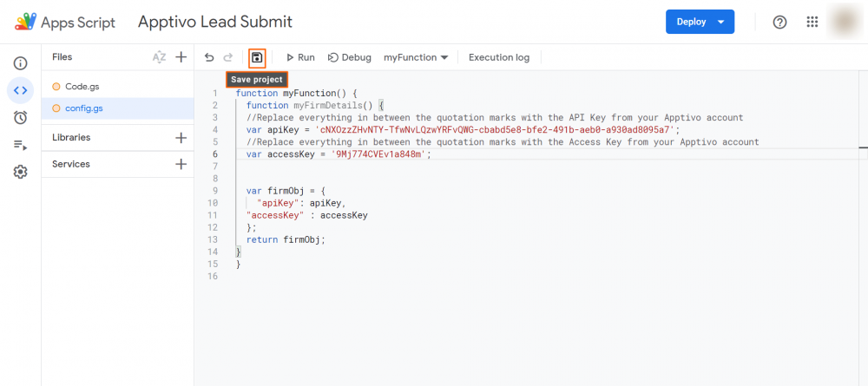
Task: Add a new file with plus
Action: click(181, 57)
